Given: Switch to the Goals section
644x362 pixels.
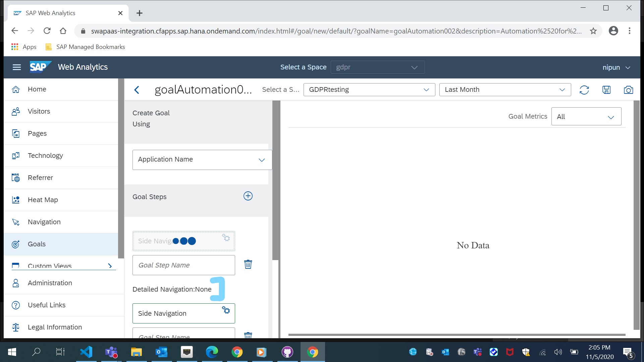Looking at the screenshot, I should click(x=37, y=244).
